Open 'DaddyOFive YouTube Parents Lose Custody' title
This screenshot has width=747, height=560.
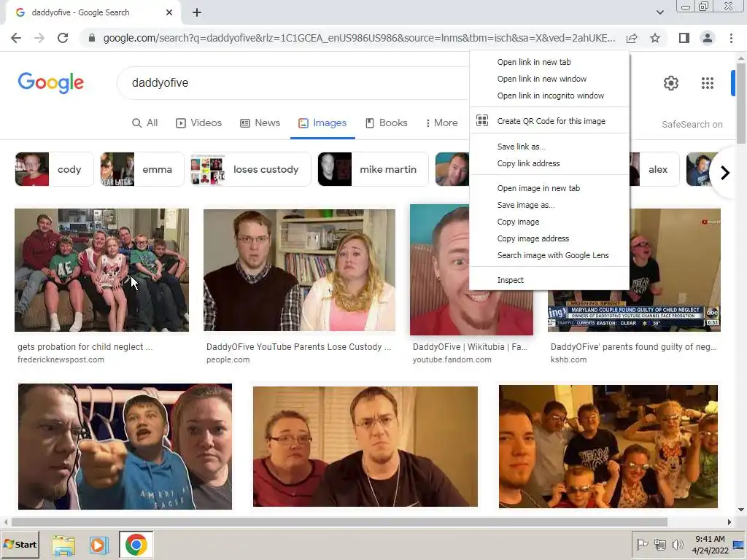pyautogui.click(x=298, y=347)
